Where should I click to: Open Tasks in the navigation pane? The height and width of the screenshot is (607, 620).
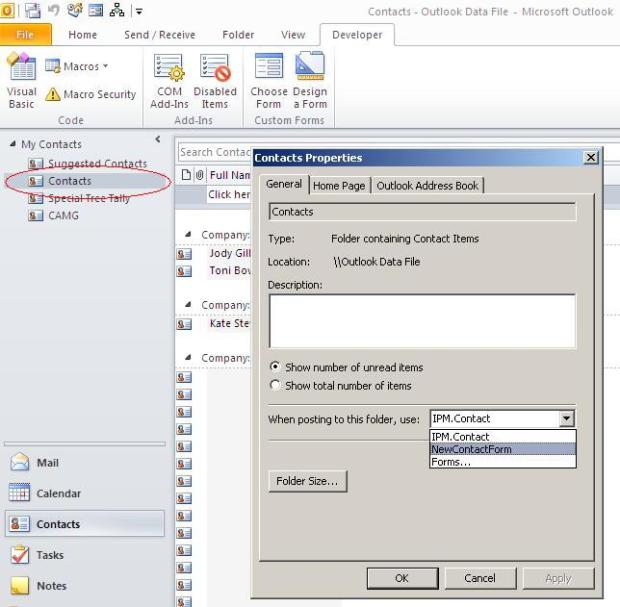point(85,555)
